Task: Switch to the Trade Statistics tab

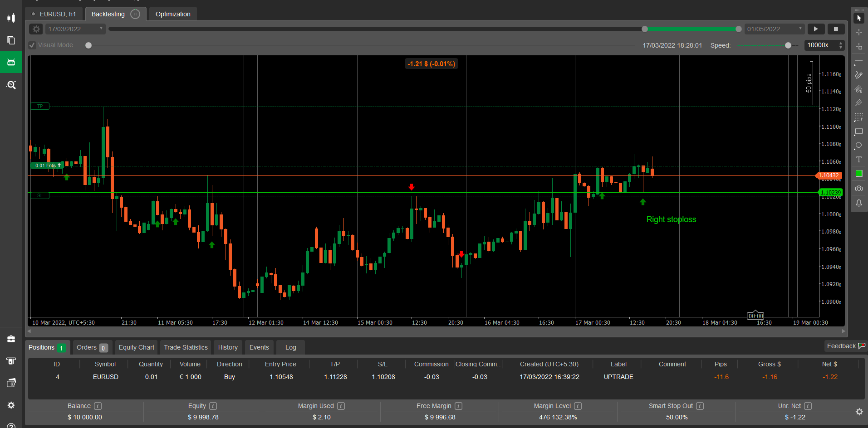Action: tap(186, 347)
